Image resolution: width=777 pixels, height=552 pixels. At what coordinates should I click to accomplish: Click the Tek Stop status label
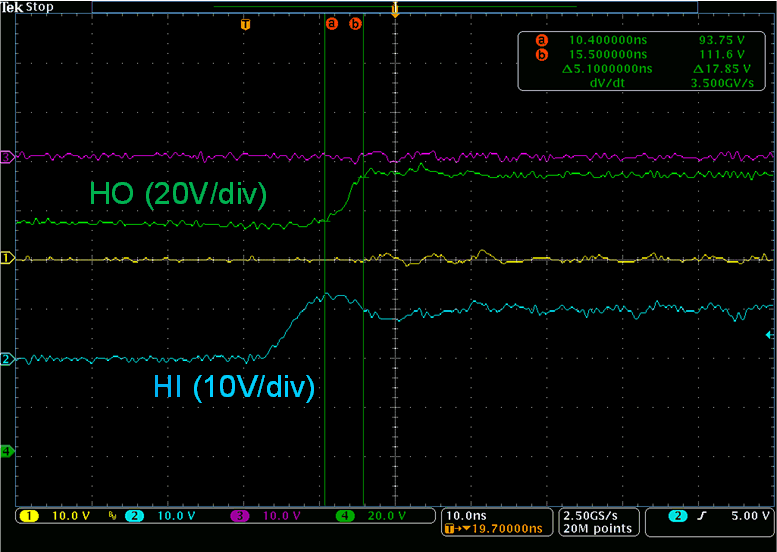(x=27, y=7)
